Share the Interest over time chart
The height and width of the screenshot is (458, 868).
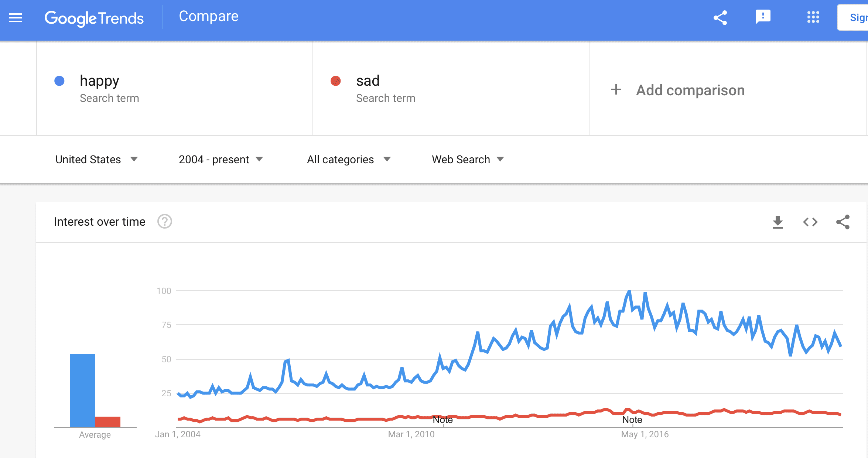click(843, 222)
